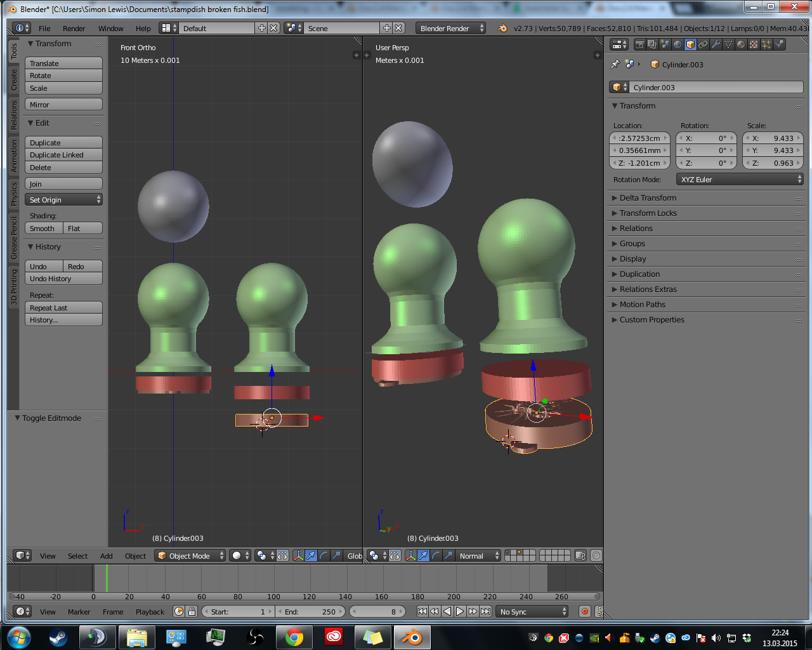Image resolution: width=812 pixels, height=650 pixels.
Task: Jump to the last frame of the timeline
Action: tap(485, 612)
